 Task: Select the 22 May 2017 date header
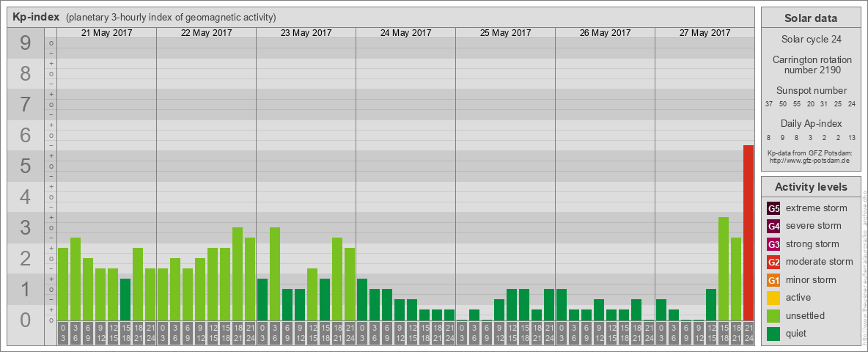(207, 33)
